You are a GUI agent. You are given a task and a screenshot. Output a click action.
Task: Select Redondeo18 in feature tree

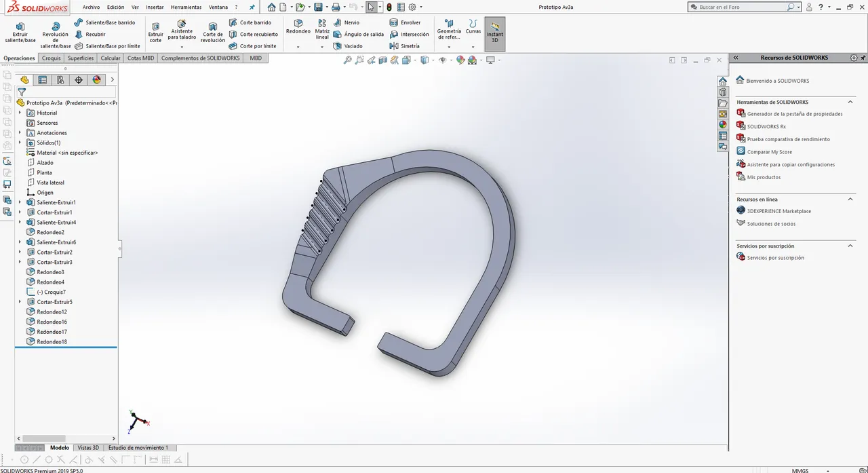pos(52,342)
